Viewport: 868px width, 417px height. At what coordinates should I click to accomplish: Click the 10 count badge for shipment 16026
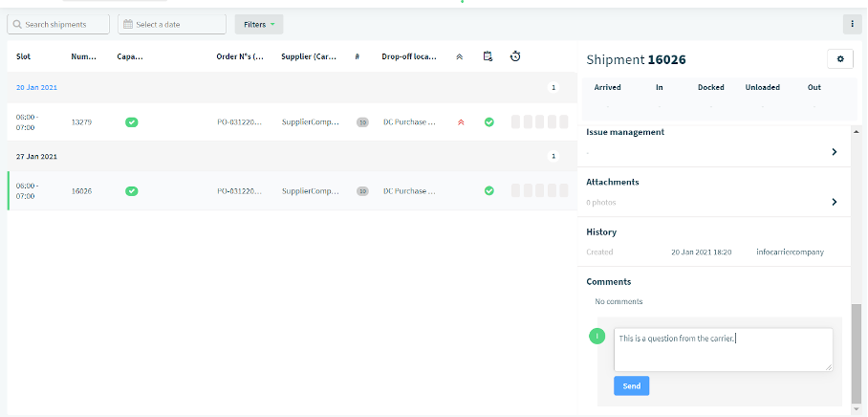(x=362, y=191)
